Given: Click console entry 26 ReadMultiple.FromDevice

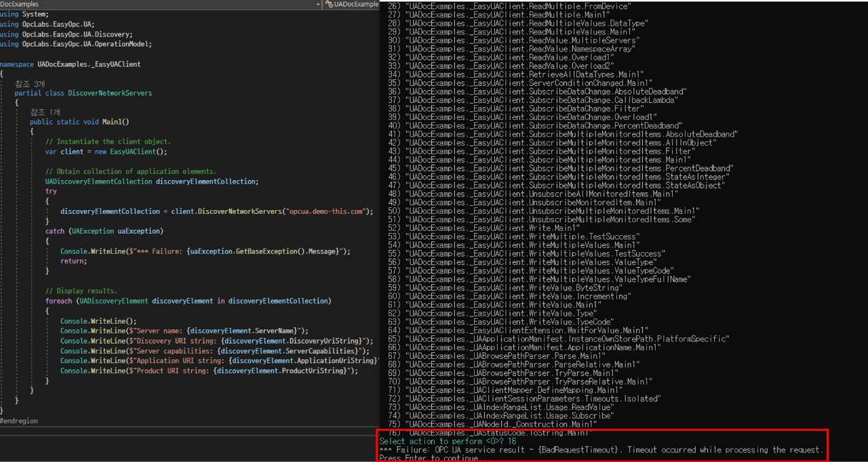Looking at the screenshot, I should click(x=510, y=6).
